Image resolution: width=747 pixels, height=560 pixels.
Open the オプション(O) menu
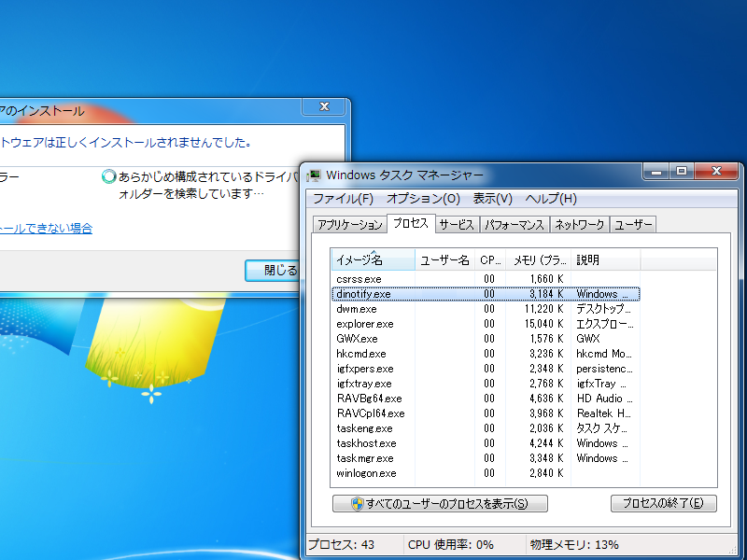[x=423, y=199]
